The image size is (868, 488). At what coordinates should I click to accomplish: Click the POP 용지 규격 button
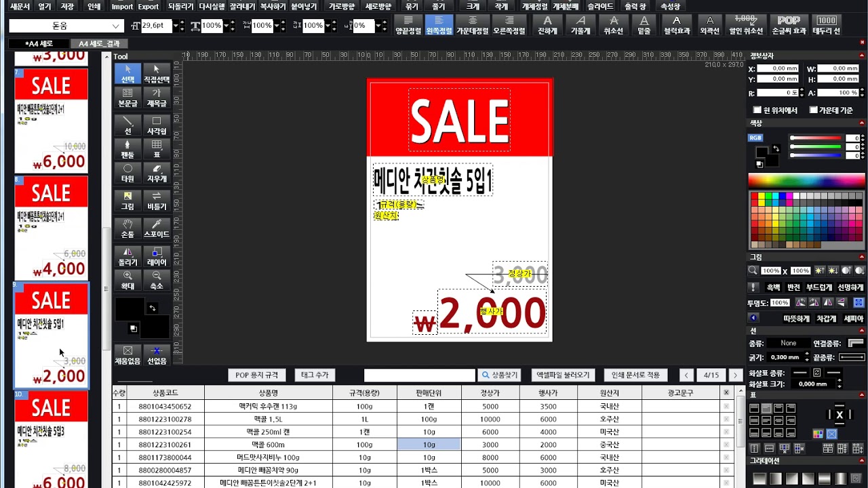coord(257,375)
